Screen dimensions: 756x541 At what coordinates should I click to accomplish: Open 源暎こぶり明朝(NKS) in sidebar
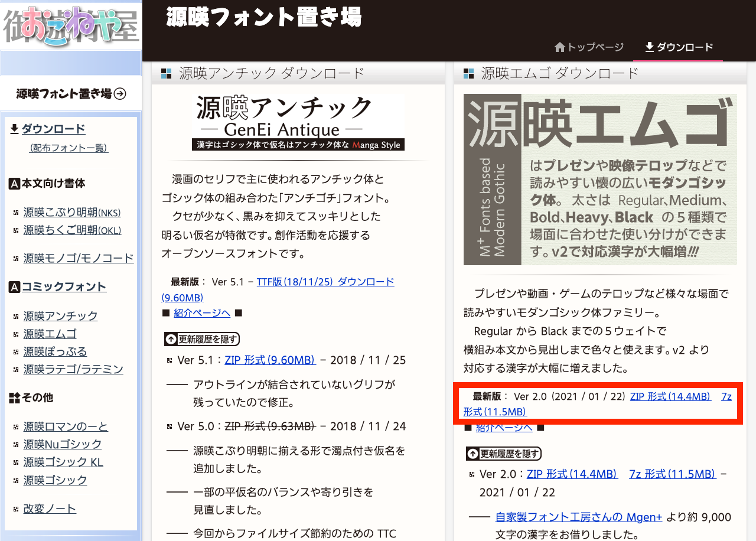(72, 213)
